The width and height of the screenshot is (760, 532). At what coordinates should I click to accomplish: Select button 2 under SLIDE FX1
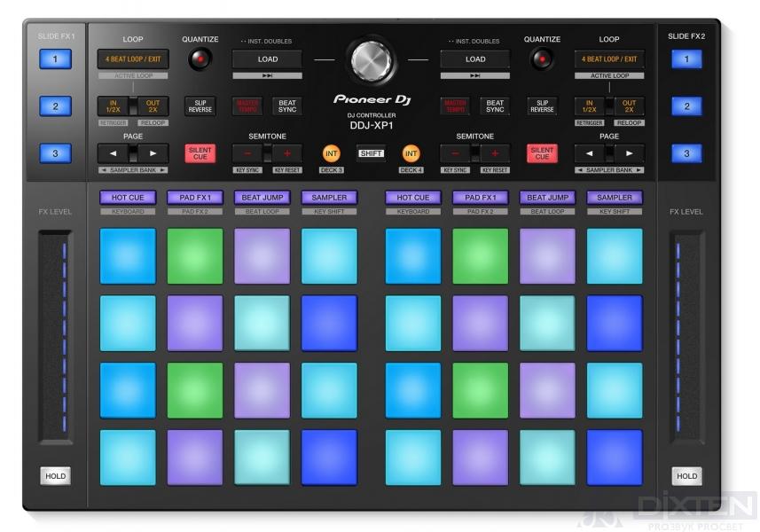tap(55, 106)
